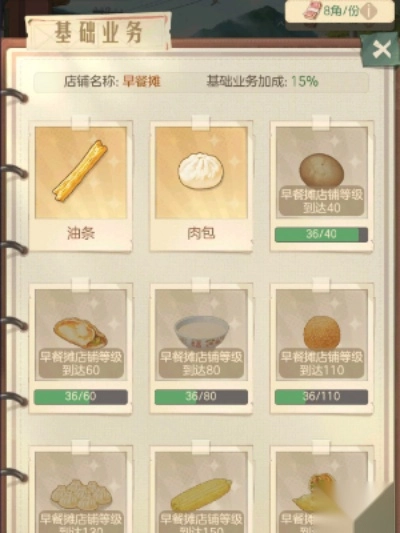Click the 36/80 level progress bar

coord(201,397)
